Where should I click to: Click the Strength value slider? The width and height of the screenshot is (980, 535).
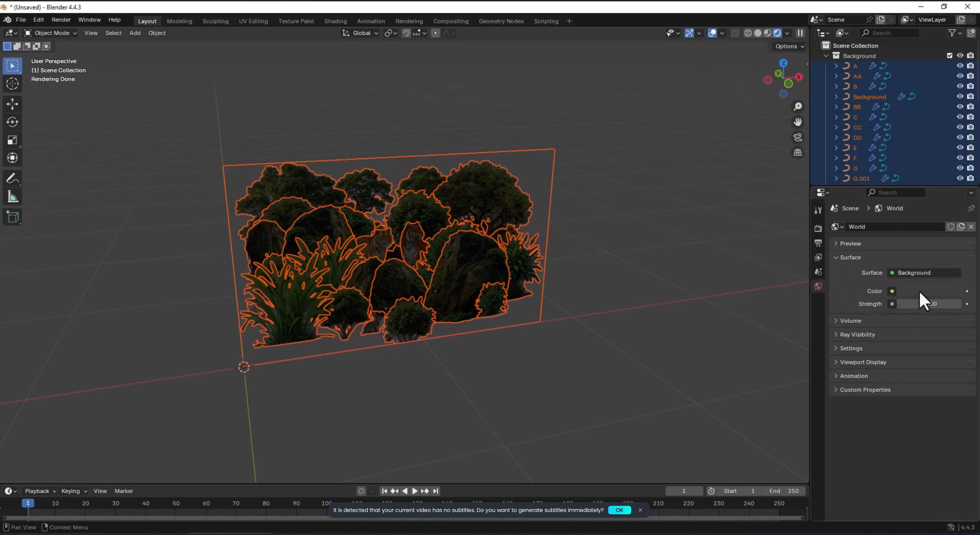click(929, 304)
